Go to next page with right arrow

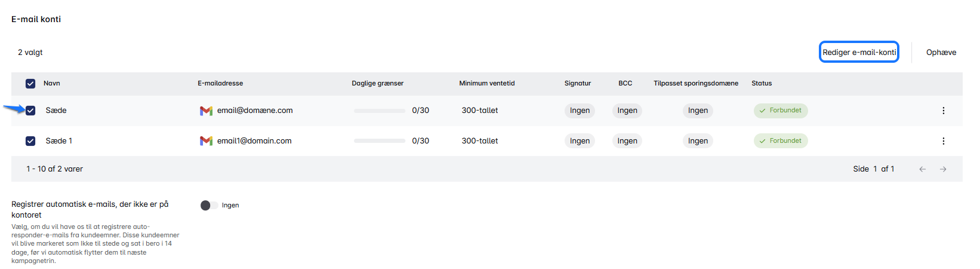coord(943,169)
